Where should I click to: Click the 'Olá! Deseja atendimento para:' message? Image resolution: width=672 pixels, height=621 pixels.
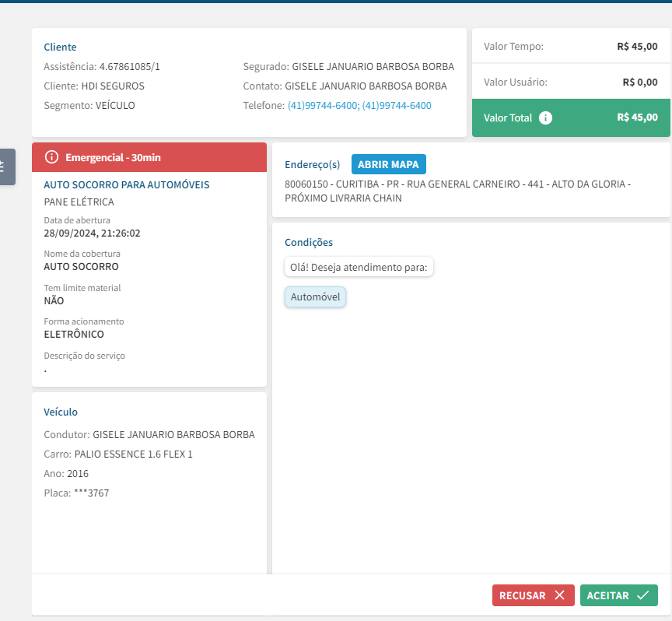pos(359,267)
